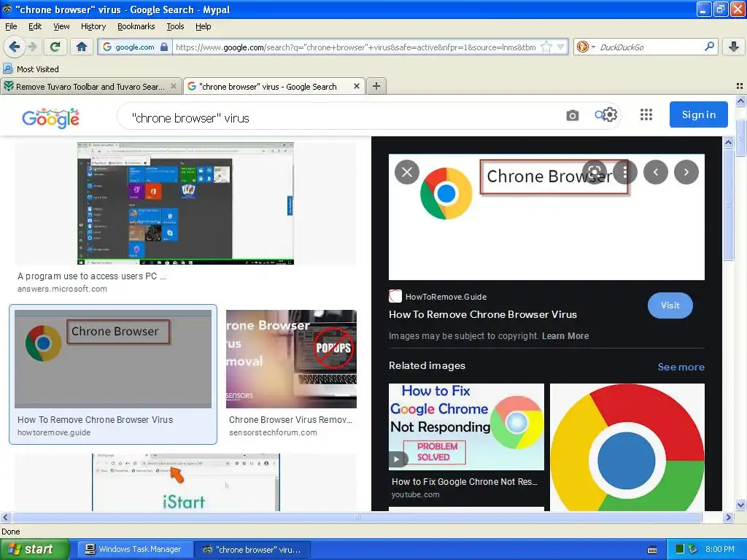Go forward with the browser Forward arrow
747x560 pixels.
32,47
